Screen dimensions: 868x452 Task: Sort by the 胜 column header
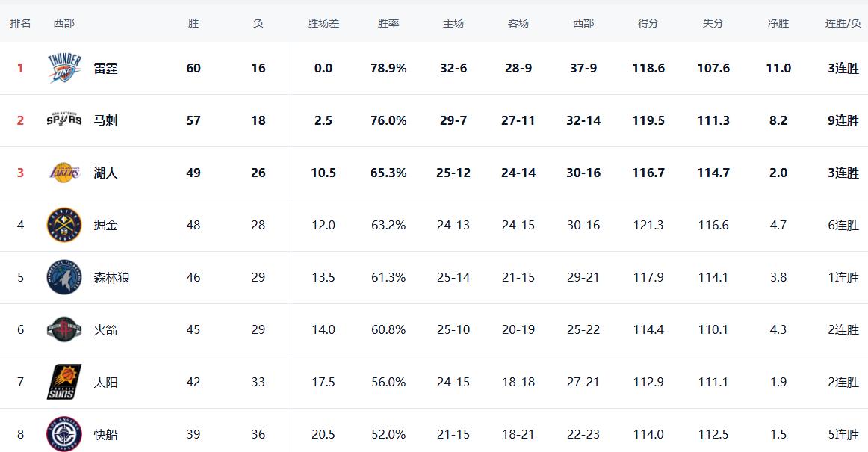point(193,23)
